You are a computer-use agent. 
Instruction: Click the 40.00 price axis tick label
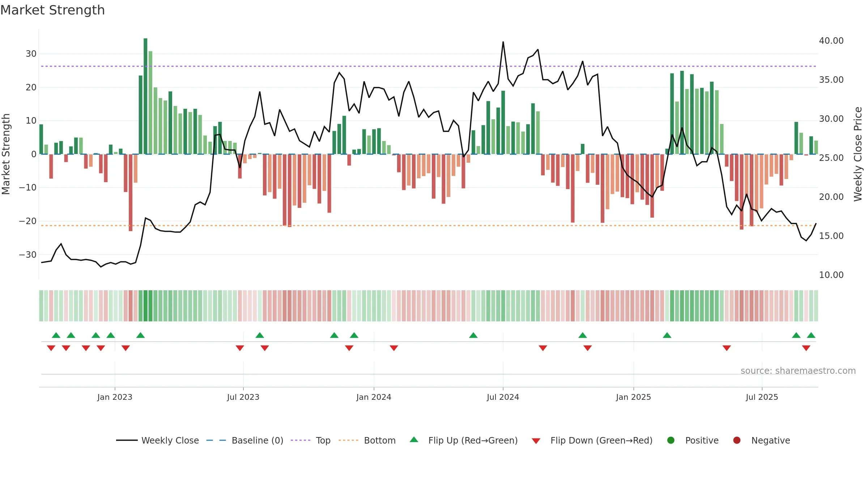coord(831,40)
